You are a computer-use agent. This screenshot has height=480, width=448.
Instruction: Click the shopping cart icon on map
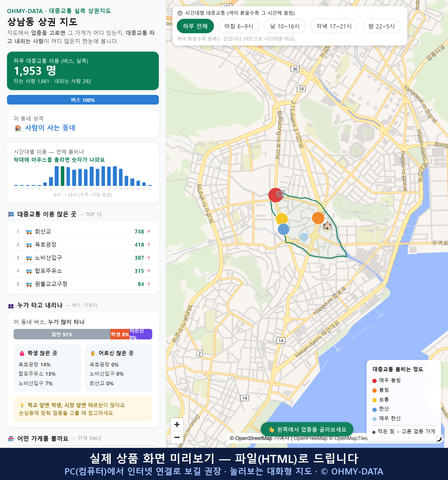280,194
